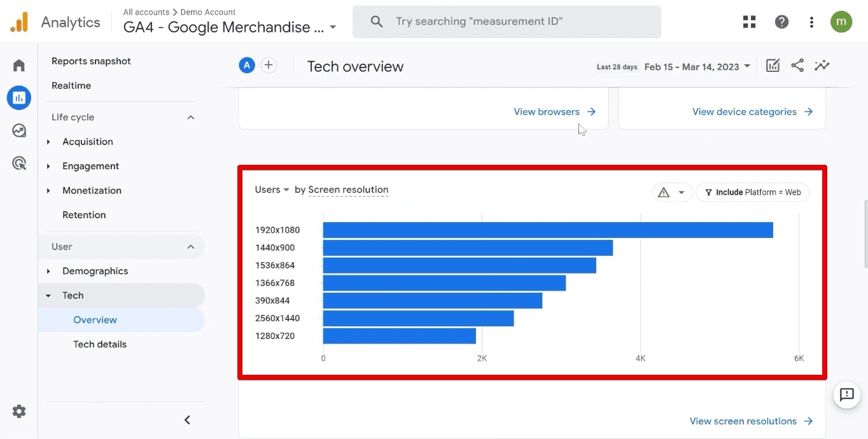Open the Help question mark icon
The width and height of the screenshot is (868, 439).
pyautogui.click(x=781, y=21)
